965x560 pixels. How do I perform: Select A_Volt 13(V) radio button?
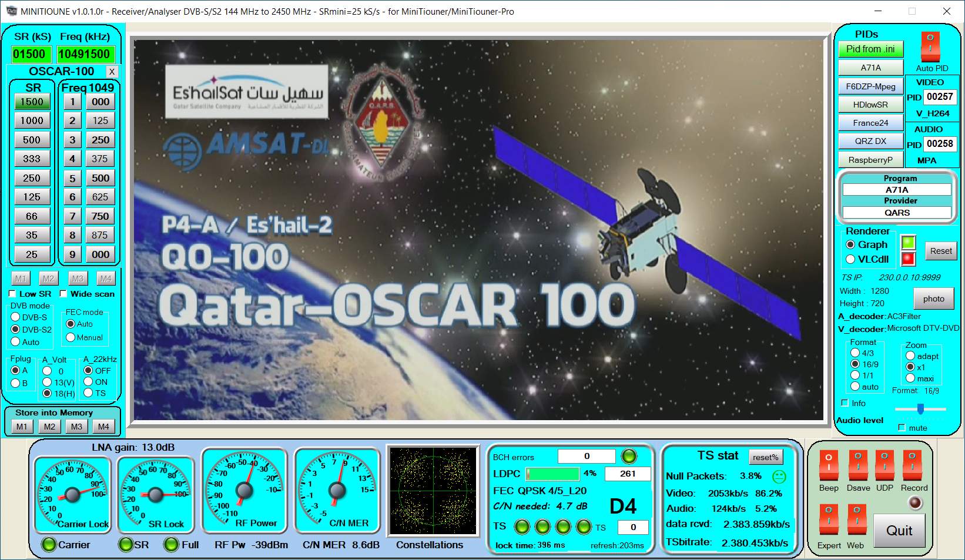(x=47, y=382)
